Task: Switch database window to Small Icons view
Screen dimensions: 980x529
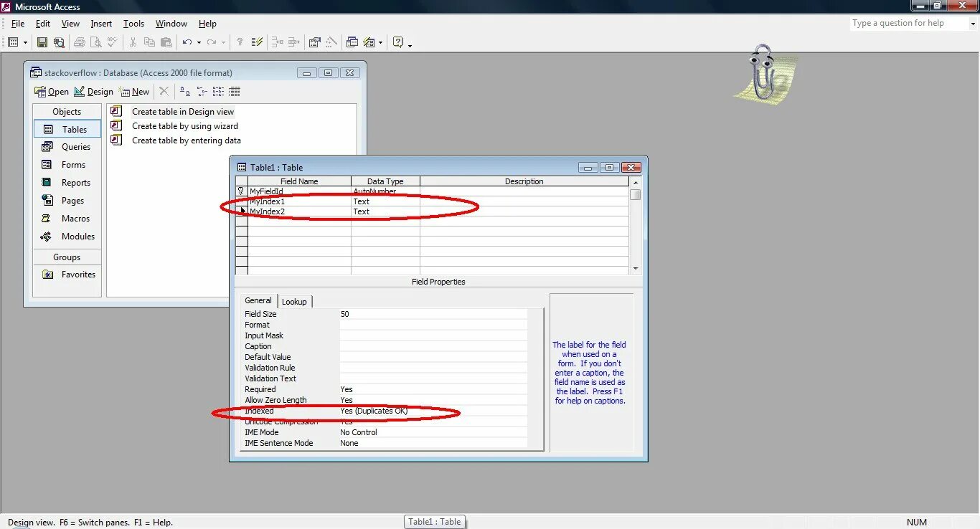Action: (202, 92)
